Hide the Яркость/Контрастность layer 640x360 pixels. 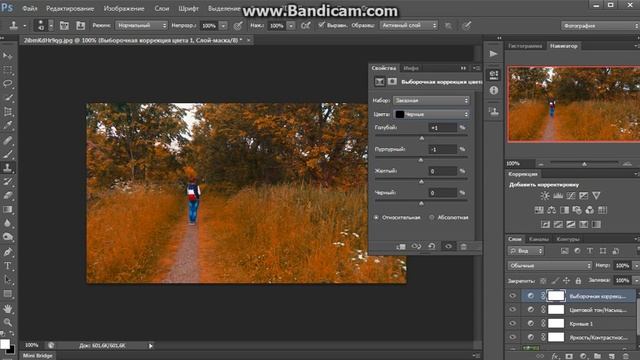click(x=513, y=338)
